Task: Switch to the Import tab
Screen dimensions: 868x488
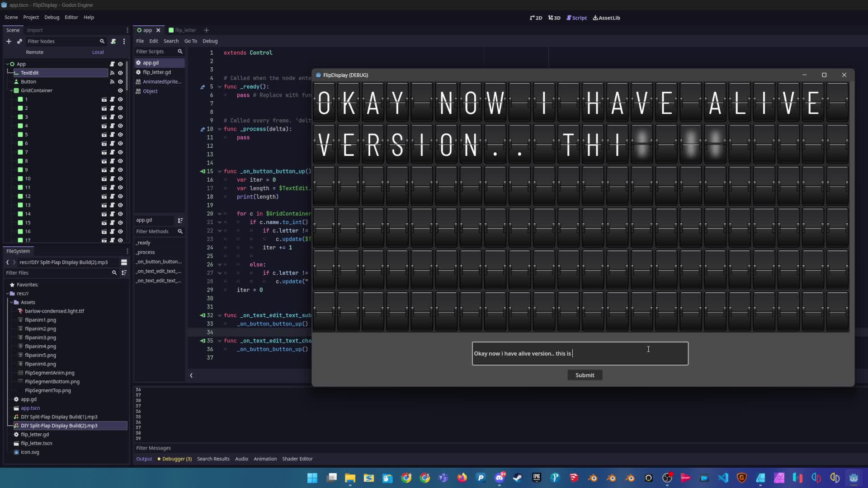Action: [x=35, y=30]
